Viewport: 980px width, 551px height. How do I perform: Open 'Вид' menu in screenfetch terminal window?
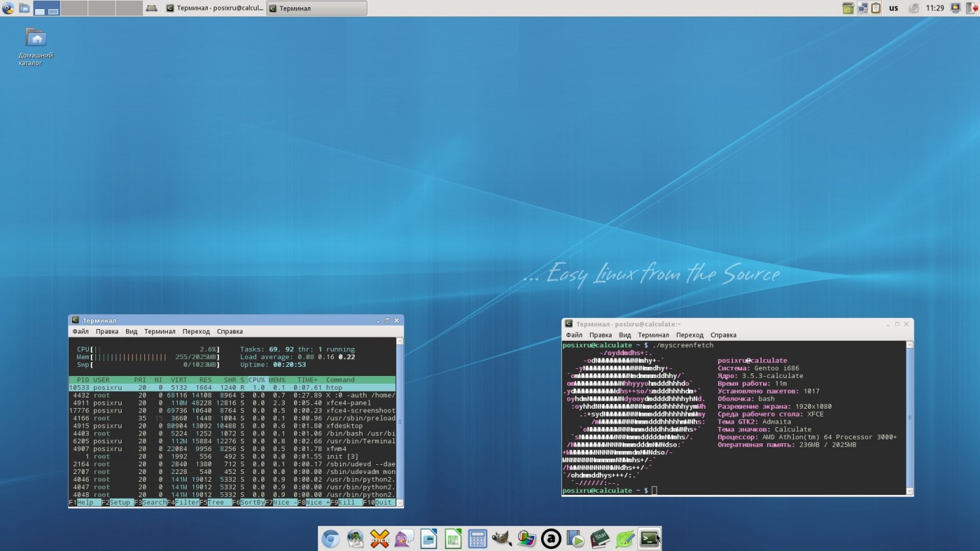[625, 335]
